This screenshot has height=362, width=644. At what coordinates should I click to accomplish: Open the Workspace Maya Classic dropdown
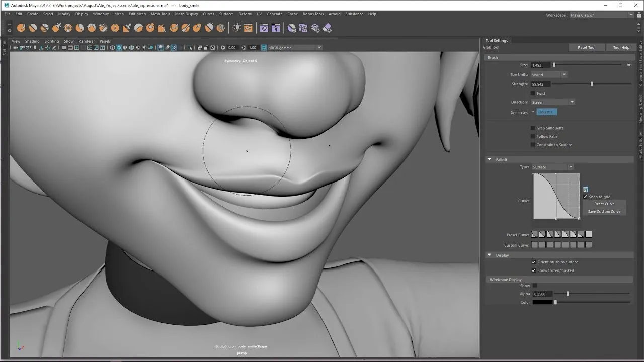[601, 15]
